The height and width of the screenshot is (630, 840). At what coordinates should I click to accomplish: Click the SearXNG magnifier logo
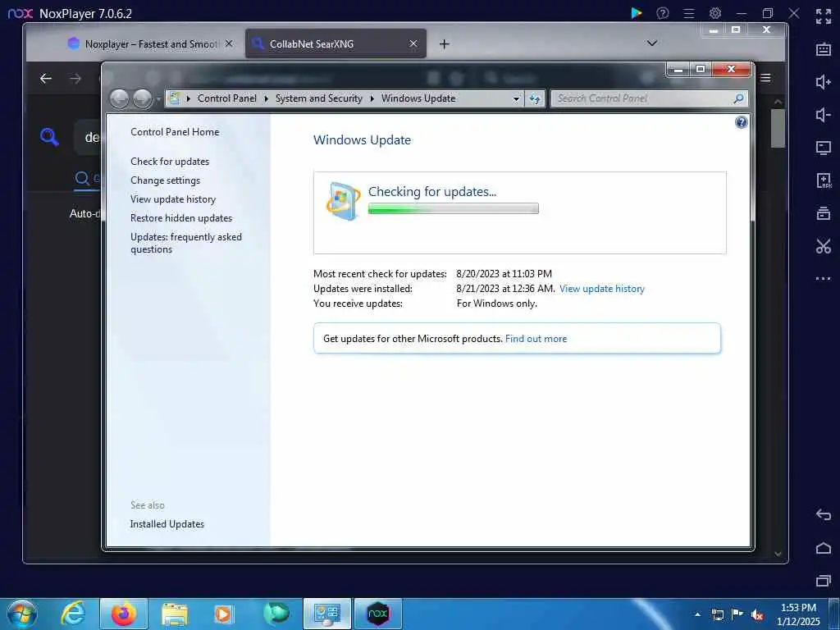click(x=49, y=137)
